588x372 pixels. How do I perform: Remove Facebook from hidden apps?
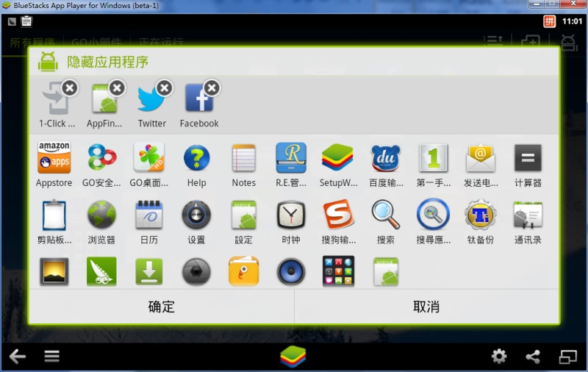(x=212, y=88)
